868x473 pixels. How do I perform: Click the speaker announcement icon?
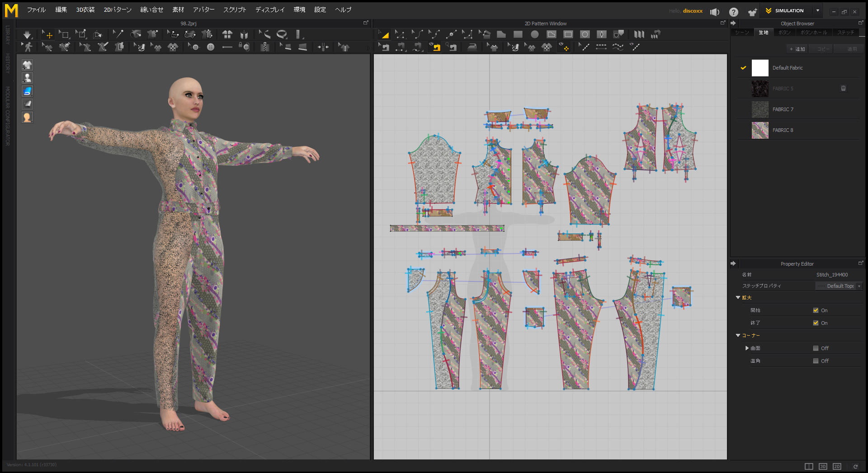tap(715, 12)
